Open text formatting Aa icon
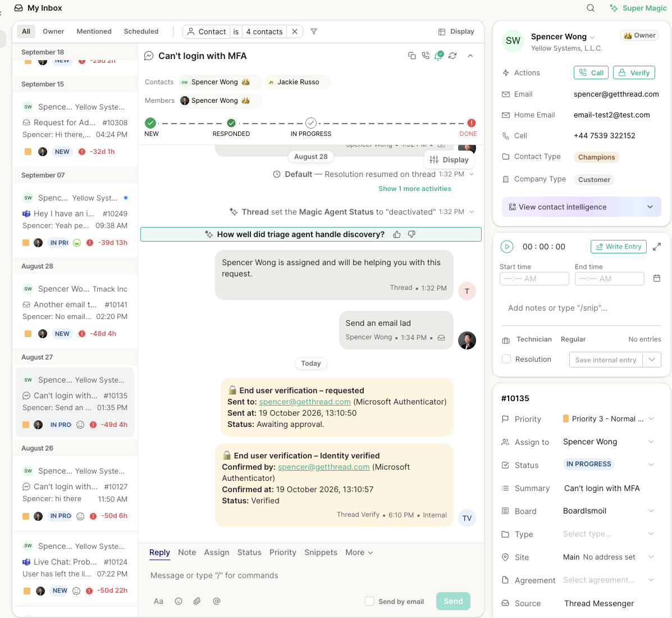Screen dimensions: 672x618 [x=158, y=601]
